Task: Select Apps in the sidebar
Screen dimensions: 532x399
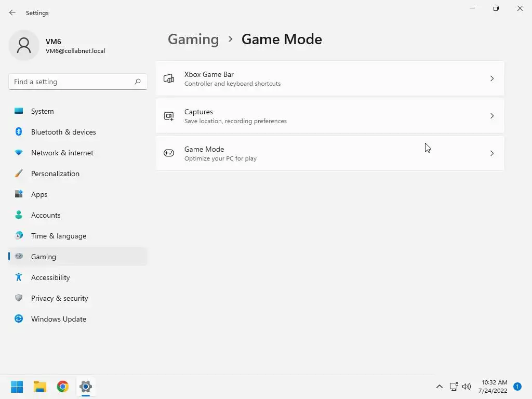Action: (x=78, y=194)
